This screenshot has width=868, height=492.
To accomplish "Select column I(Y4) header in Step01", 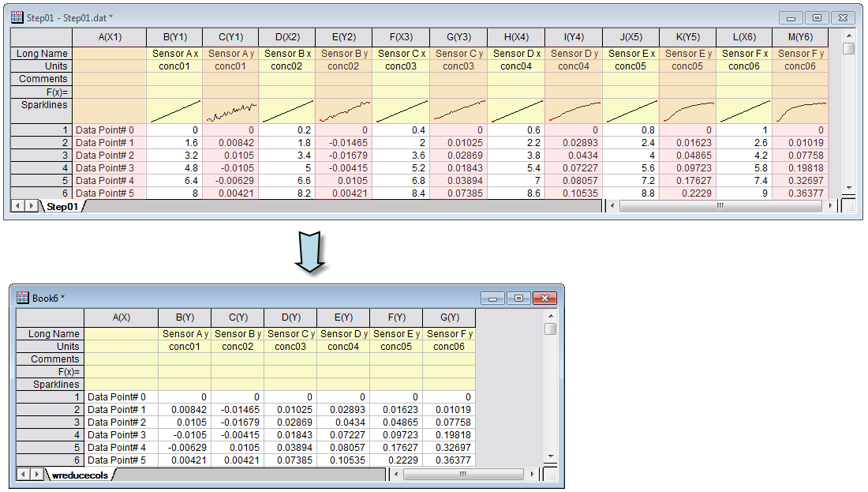I will pyautogui.click(x=574, y=37).
